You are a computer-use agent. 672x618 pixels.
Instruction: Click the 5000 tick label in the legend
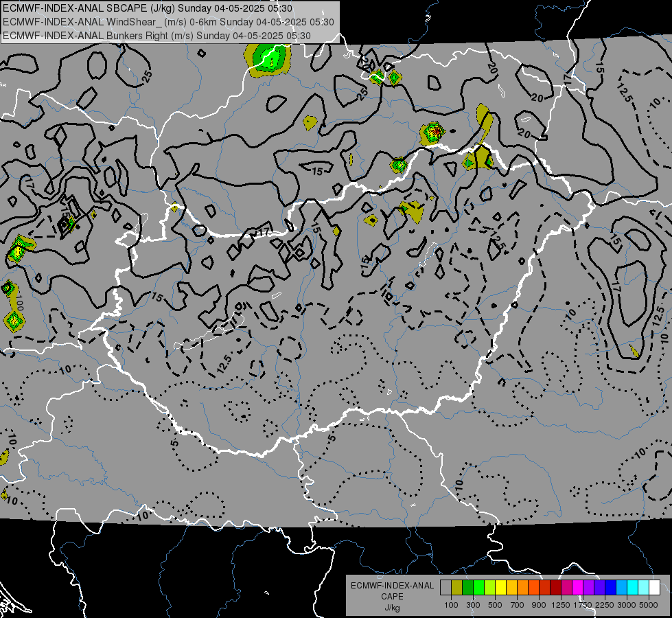pyautogui.click(x=649, y=605)
